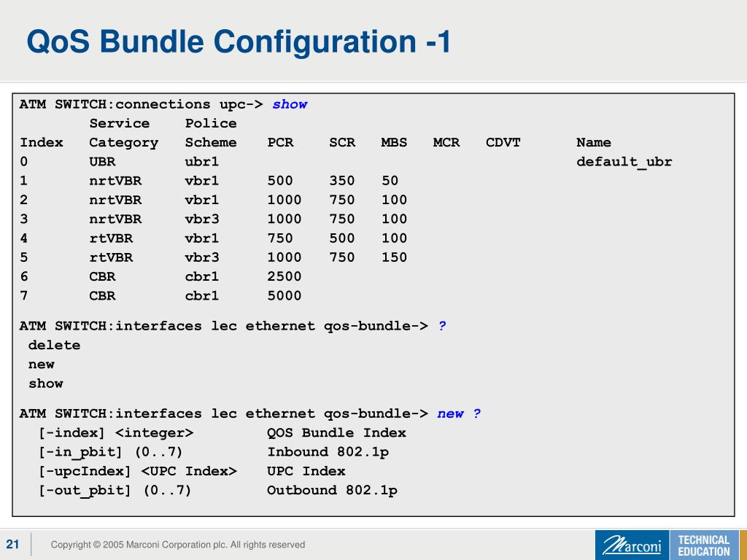Click SCR value 350 in row 1
The height and width of the screenshot is (560, 747).
tap(342, 181)
